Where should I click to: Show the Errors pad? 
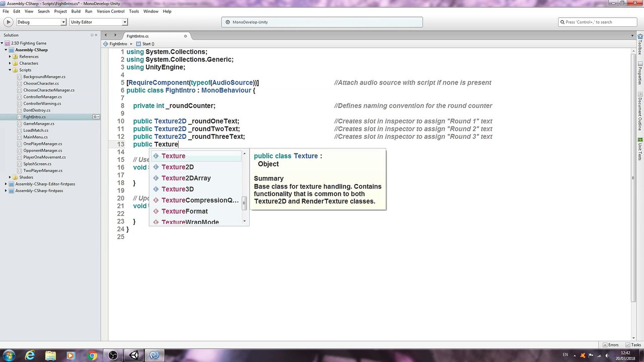click(610, 345)
